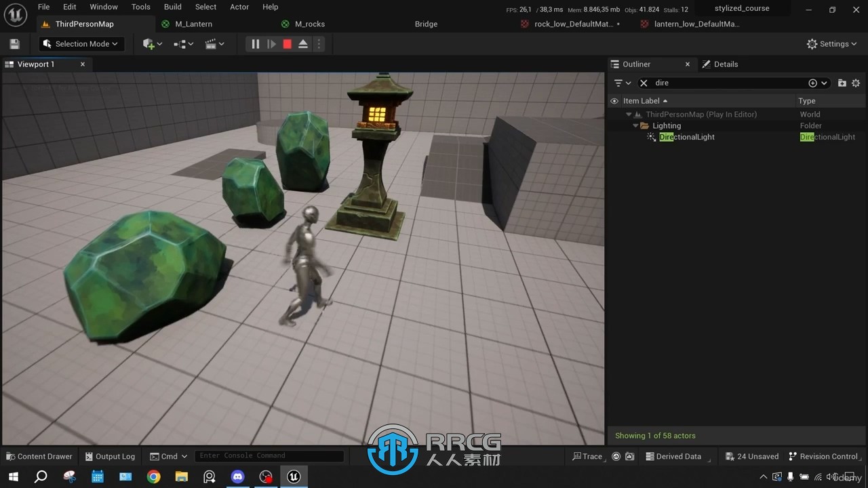The height and width of the screenshot is (488, 868).
Task: Open the File menu
Action: point(43,7)
